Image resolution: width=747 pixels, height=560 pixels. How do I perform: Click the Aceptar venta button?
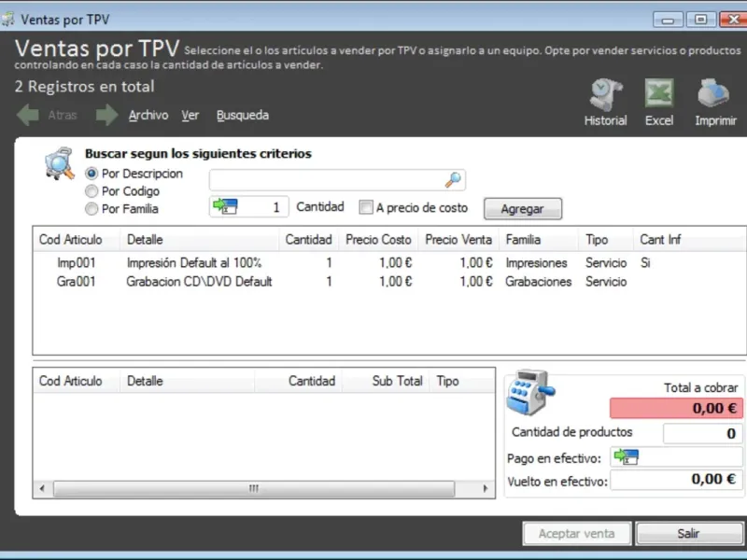[x=577, y=533]
